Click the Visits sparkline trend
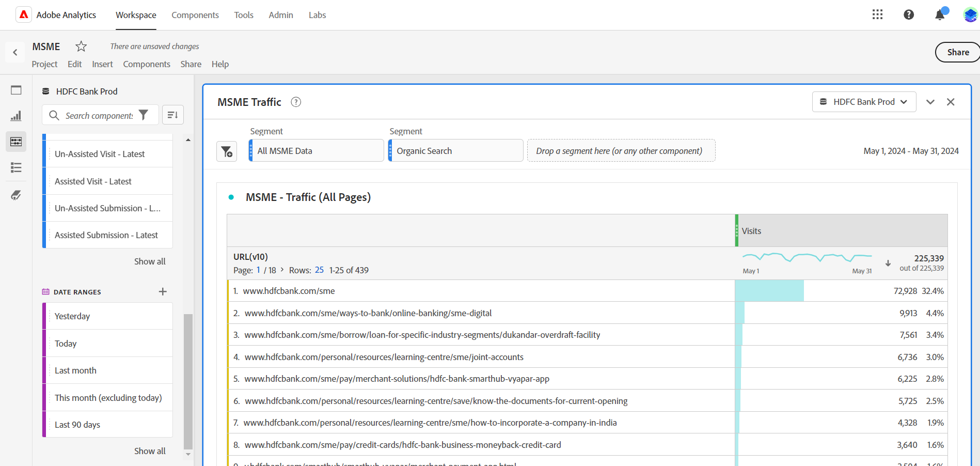980x466 pixels. [x=807, y=257]
